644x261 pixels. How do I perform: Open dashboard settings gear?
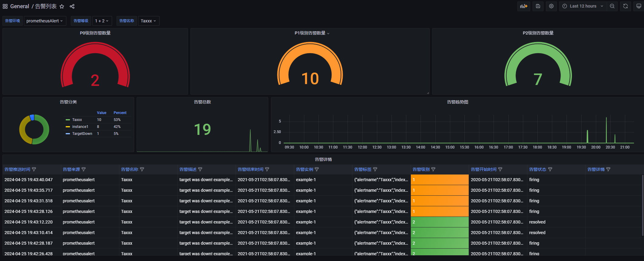point(551,6)
